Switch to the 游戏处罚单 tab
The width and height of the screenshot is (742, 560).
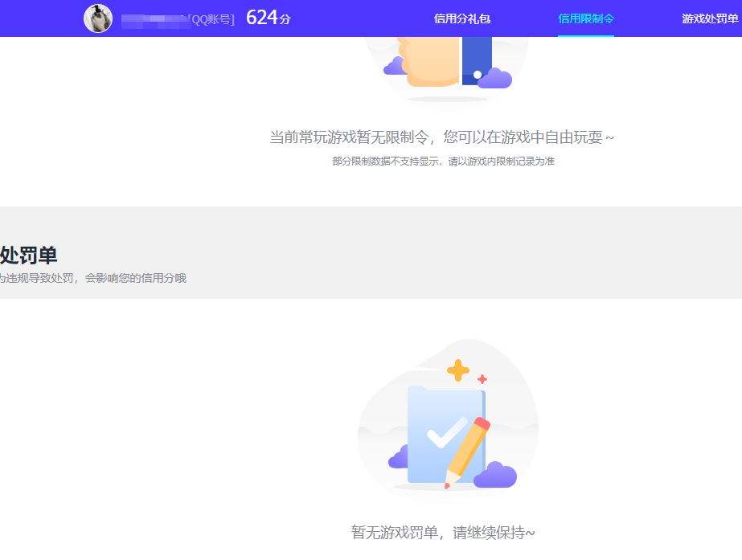click(710, 18)
